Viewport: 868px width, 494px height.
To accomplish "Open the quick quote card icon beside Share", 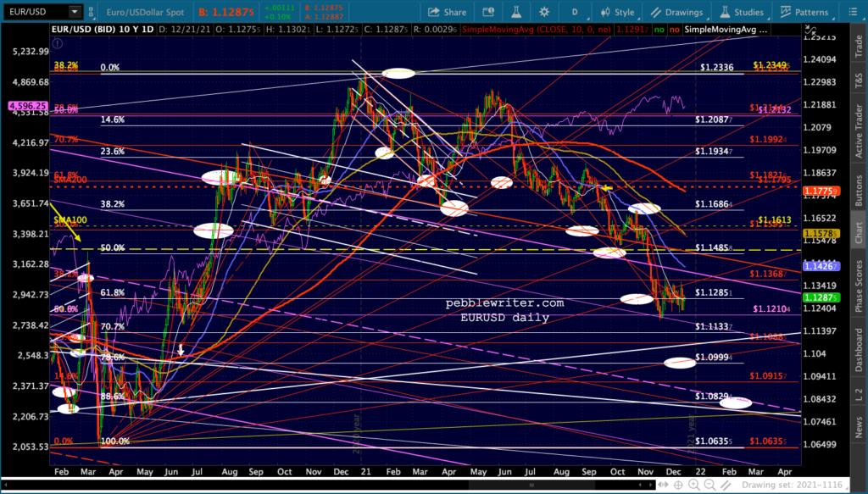I will 487,12.
